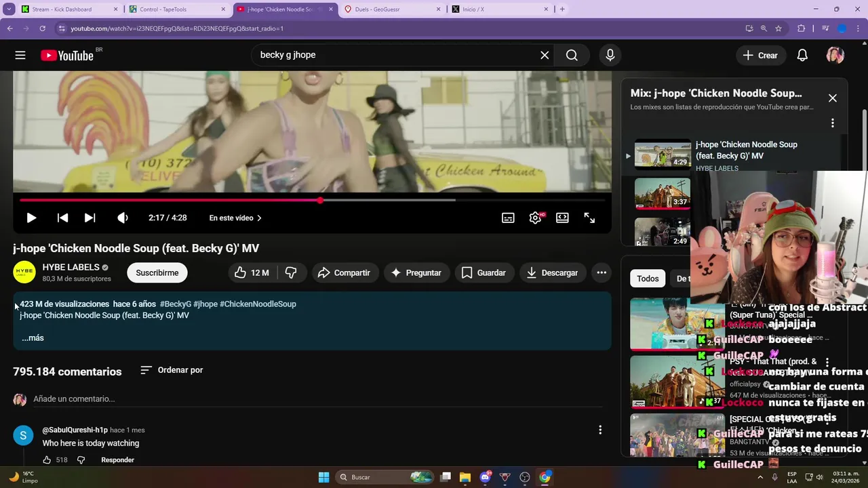Image resolution: width=868 pixels, height=488 pixels.
Task: Open YouTube notifications bell
Action: [x=802, y=56]
